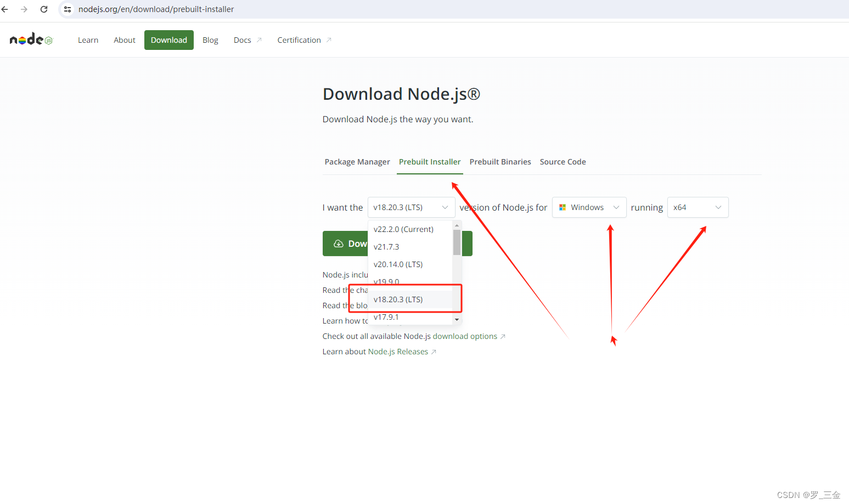
Task: Choose v17.9.1 from version list
Action: tap(410, 317)
